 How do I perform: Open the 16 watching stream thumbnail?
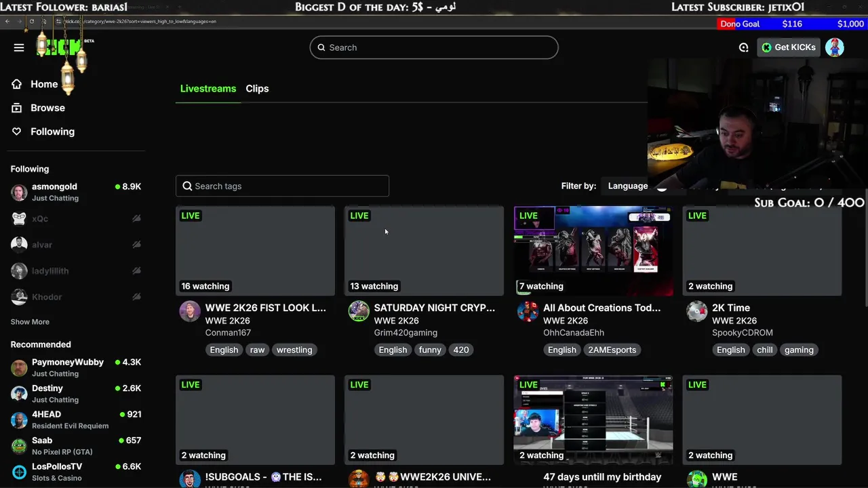255,251
